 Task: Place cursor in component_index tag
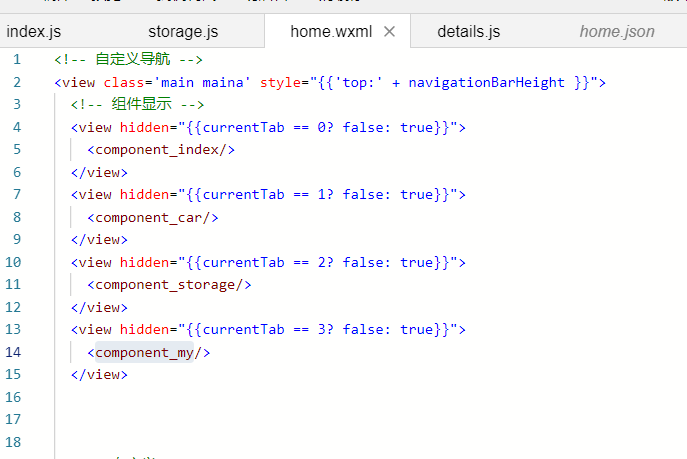pos(161,150)
